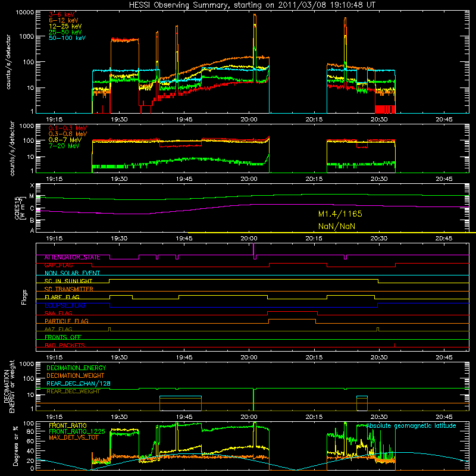The width and height of the screenshot is (476, 476).
Task: Select the AAZ_FLAG label
Action: pos(58,329)
